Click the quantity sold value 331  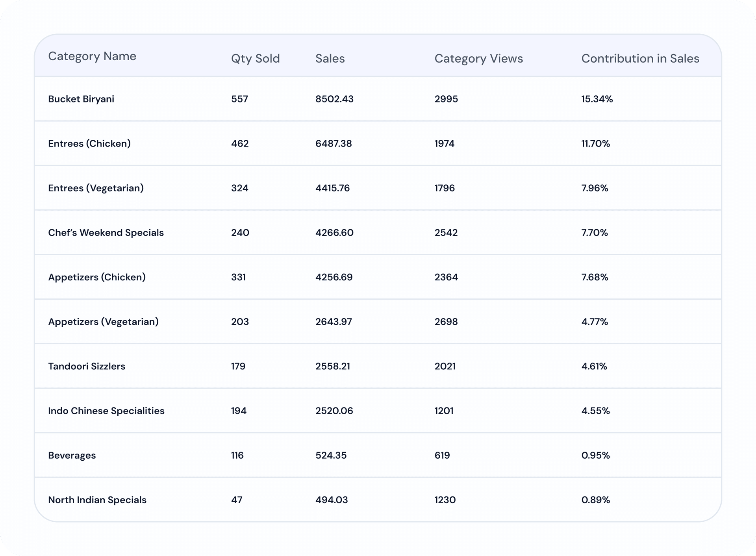pos(239,277)
